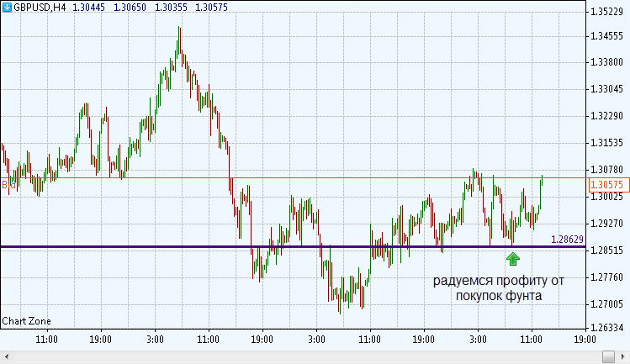Click the Chart Zone label
The height and width of the screenshot is (364, 630).
pos(27,321)
